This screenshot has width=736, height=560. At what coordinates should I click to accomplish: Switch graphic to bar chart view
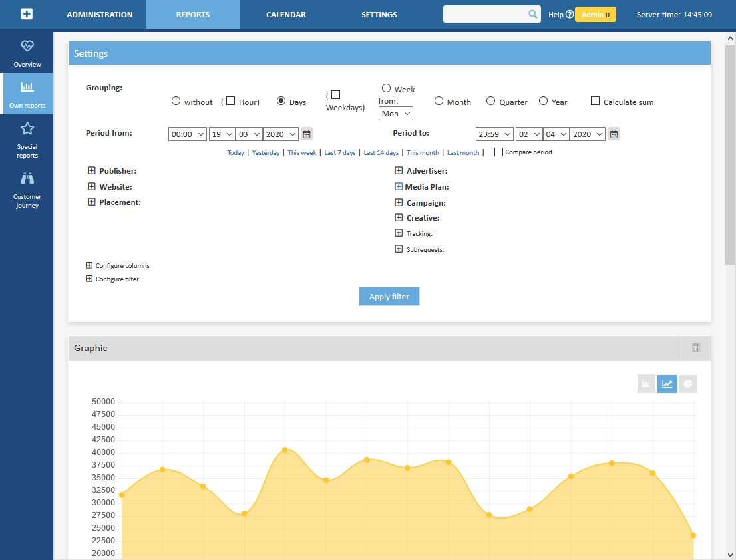coord(646,384)
